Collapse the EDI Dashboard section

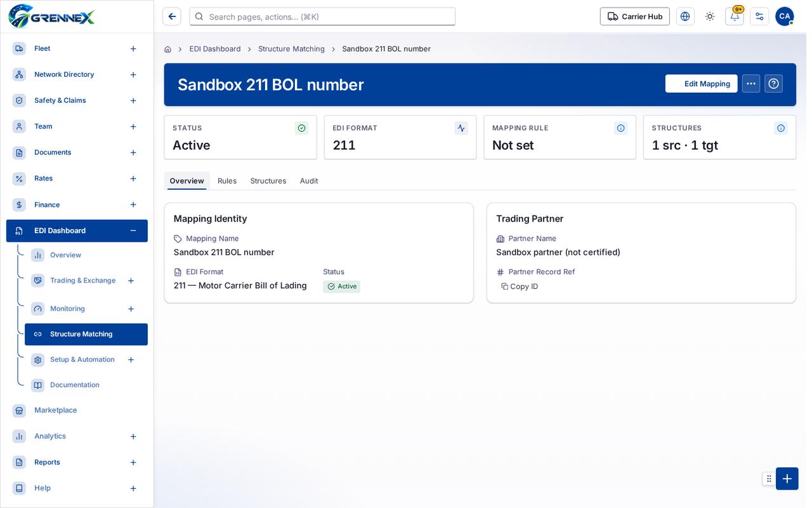[133, 231]
